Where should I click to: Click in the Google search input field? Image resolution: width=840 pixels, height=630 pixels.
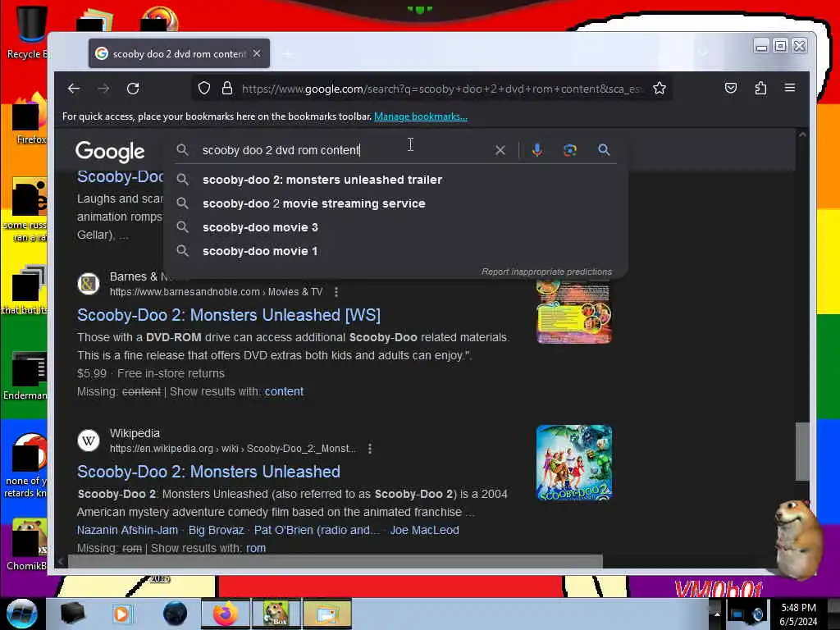pos(343,150)
